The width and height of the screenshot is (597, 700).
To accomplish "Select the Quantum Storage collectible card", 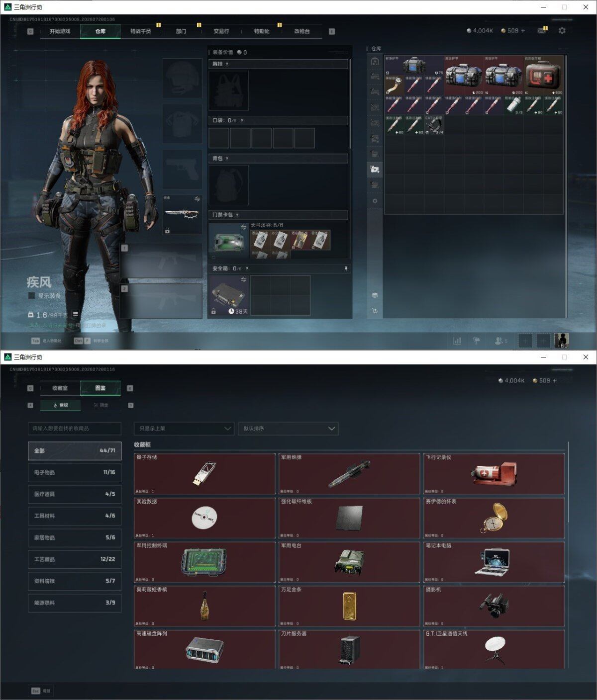I will 204,473.
